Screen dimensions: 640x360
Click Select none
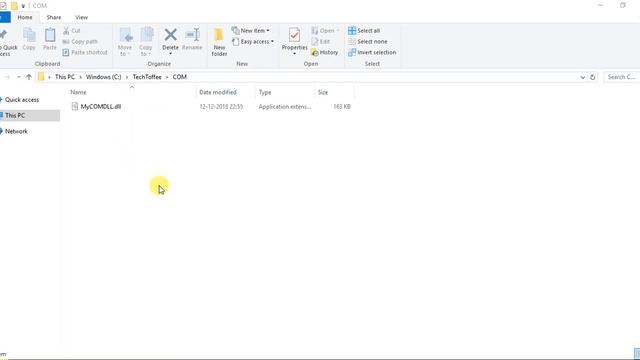coord(368,42)
